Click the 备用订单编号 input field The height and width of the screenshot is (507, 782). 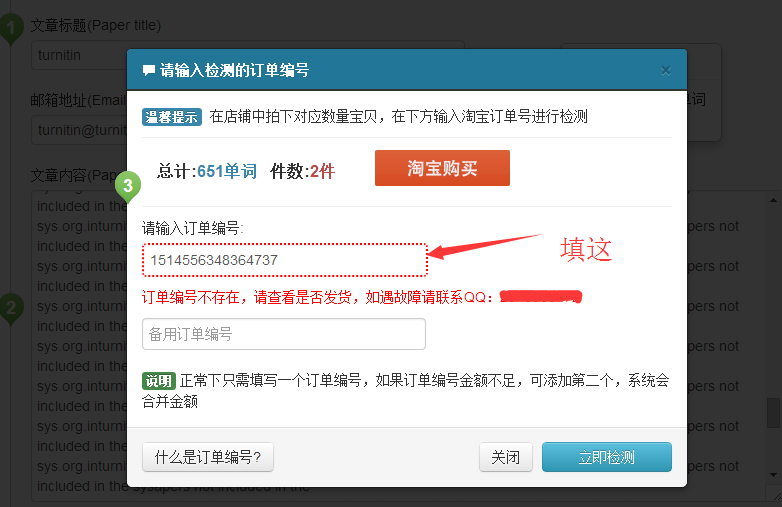click(284, 334)
